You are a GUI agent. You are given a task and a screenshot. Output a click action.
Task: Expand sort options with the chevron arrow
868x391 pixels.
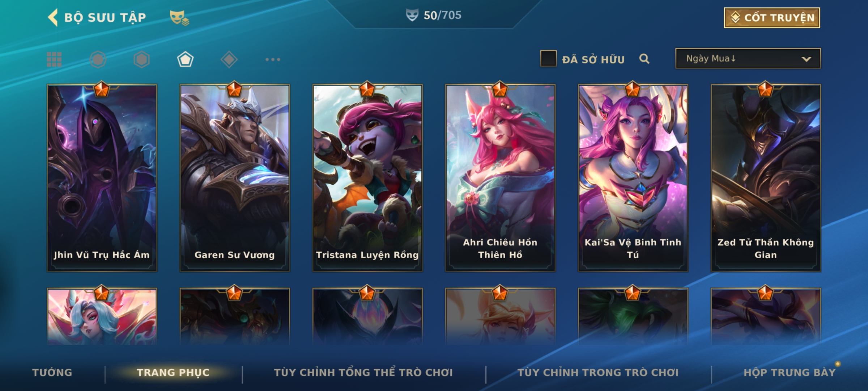click(806, 59)
